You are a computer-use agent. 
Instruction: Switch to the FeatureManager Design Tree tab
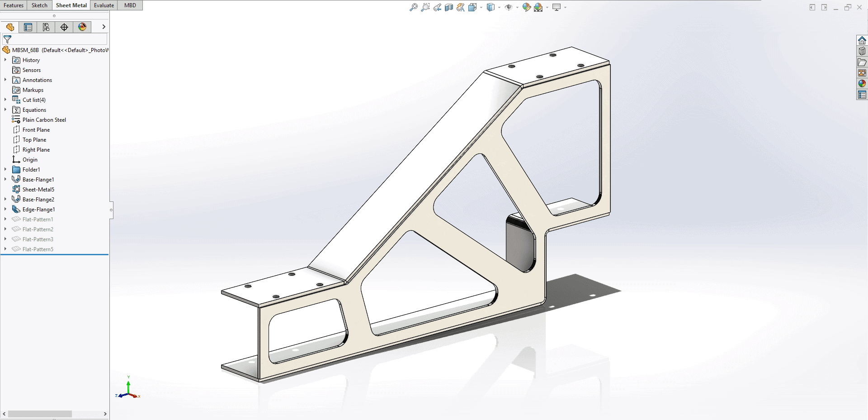[x=10, y=27]
